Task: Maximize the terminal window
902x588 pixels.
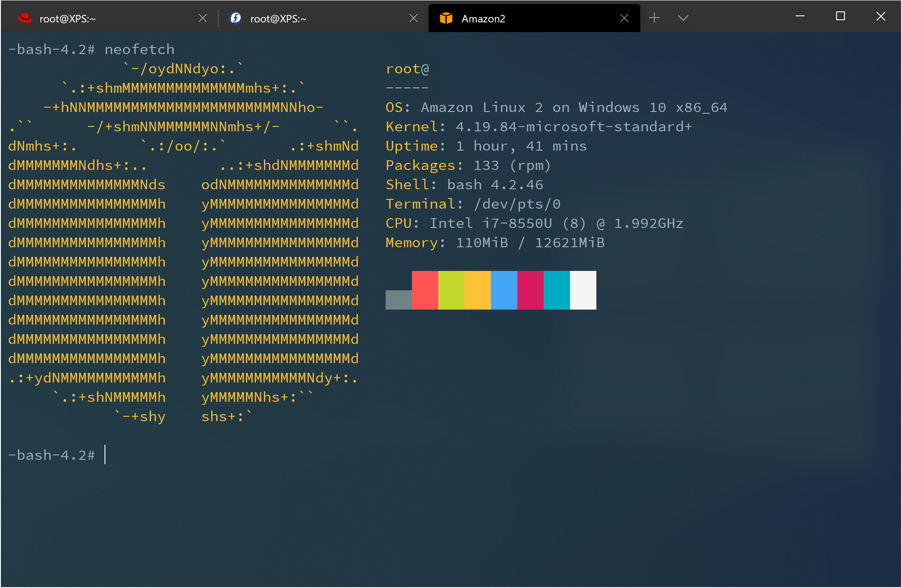Action: click(840, 16)
